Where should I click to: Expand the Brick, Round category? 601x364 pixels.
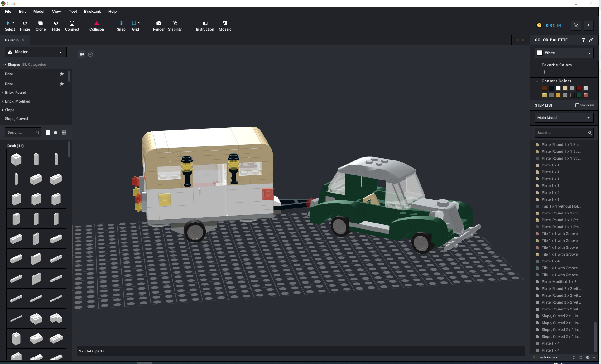point(2,93)
